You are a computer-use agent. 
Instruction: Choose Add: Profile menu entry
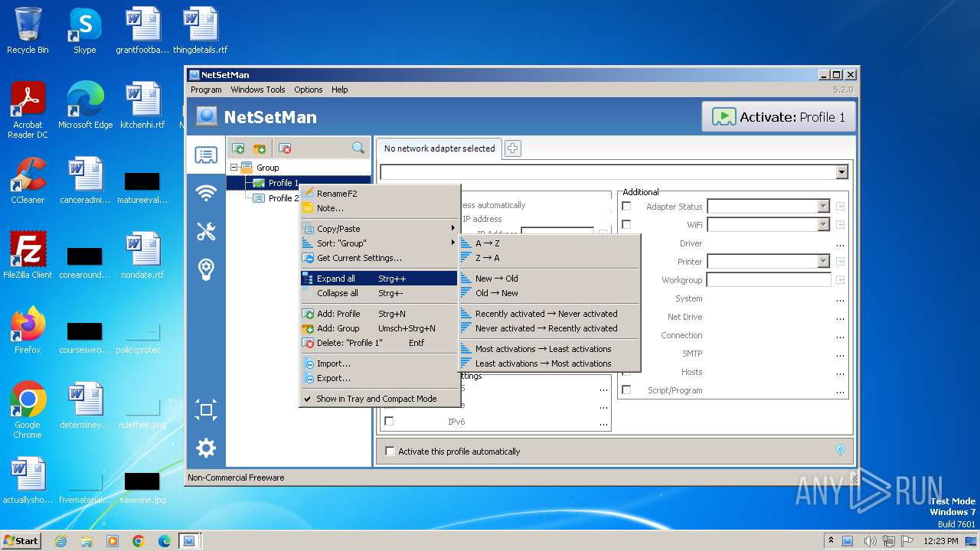coord(379,314)
